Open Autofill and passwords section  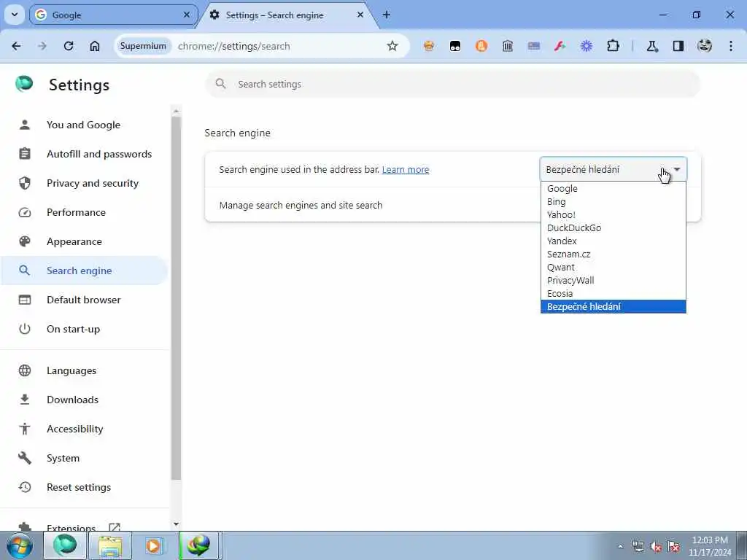[x=83, y=154]
